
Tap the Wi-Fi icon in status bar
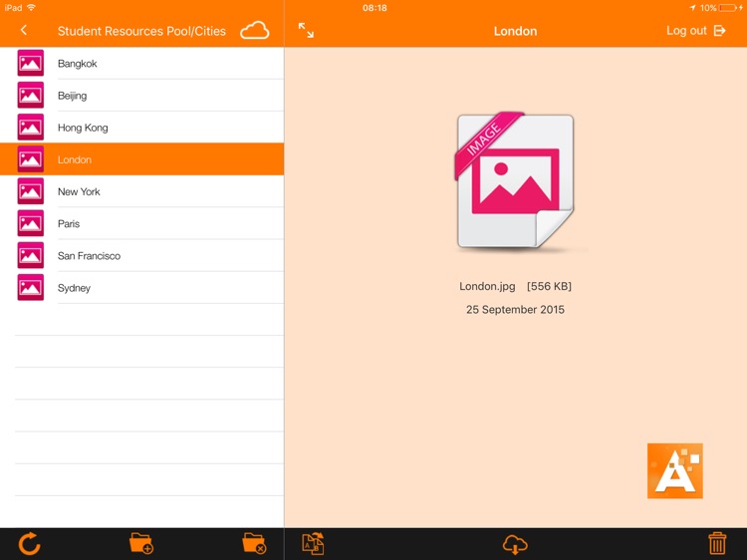[32, 8]
